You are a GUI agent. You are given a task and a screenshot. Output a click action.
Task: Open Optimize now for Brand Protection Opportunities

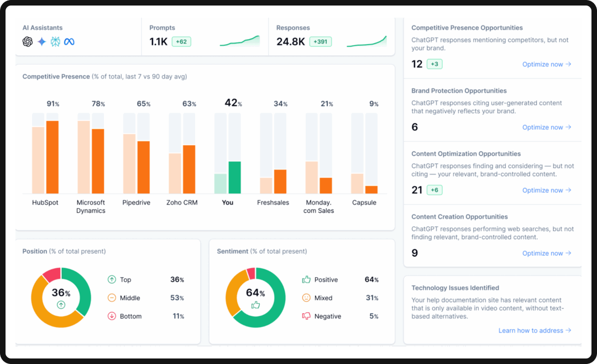(x=546, y=127)
